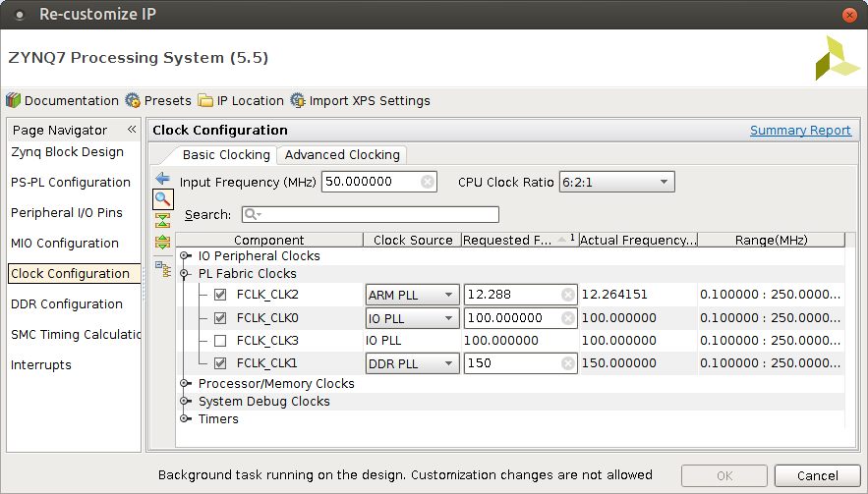This screenshot has height=494, width=868.
Task: Disable the FCLK_CLK0 checkbox
Action: [220, 318]
